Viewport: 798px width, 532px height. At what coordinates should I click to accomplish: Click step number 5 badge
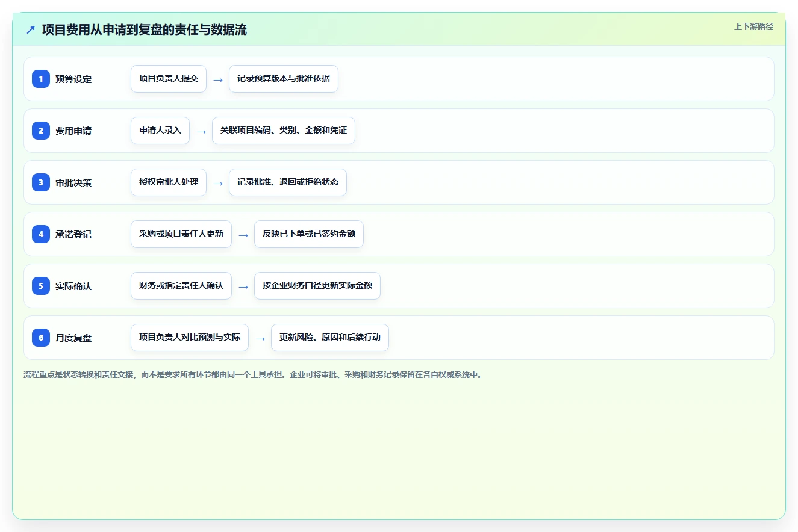tap(41, 286)
